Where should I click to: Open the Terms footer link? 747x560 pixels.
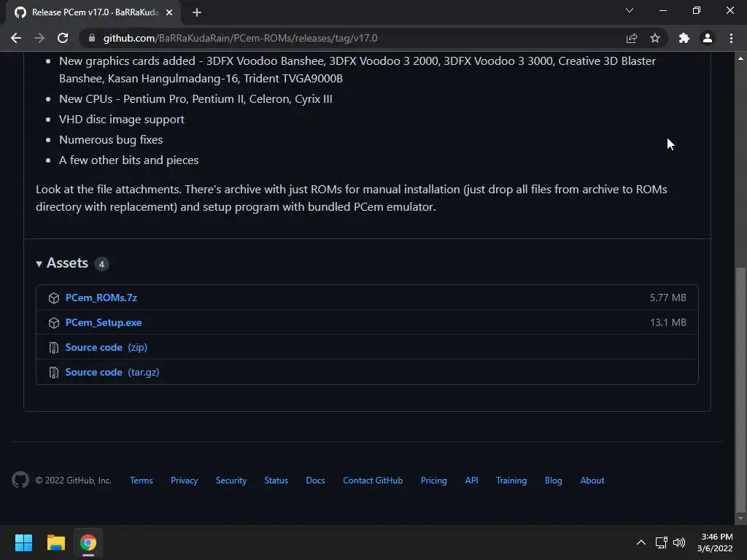(x=142, y=481)
